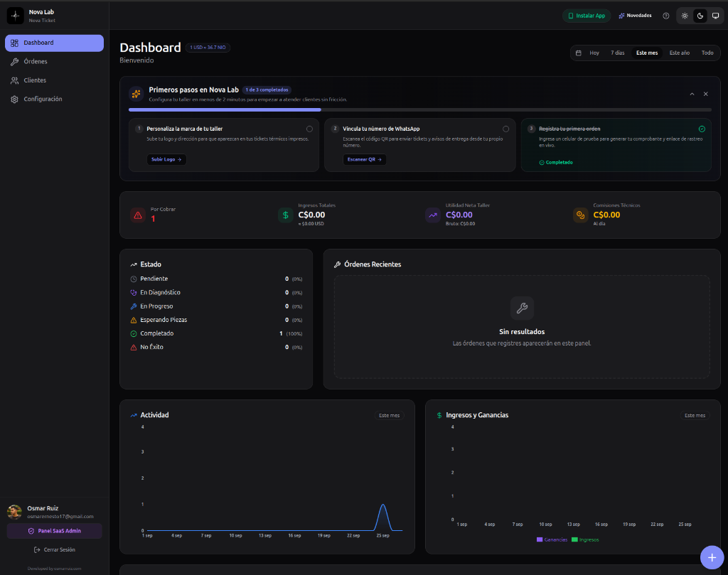728x575 pixels.
Task: Click the No Éxito alert icon
Action: pos(134,347)
